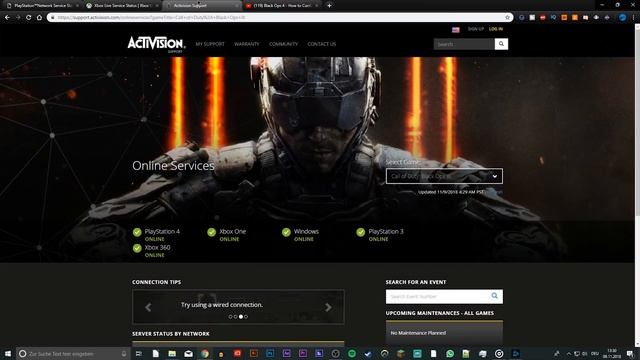
Task: Open Spotify from the taskbar
Action: point(352,354)
